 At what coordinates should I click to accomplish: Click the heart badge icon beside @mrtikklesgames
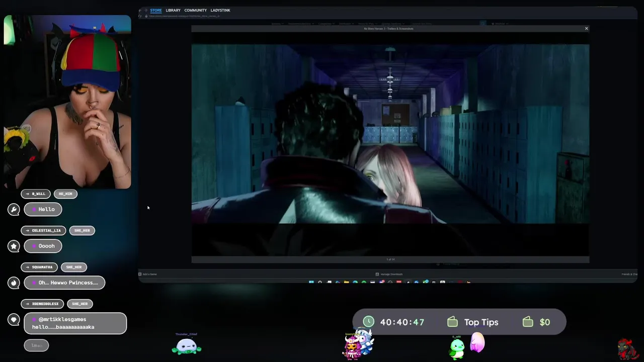click(14, 319)
